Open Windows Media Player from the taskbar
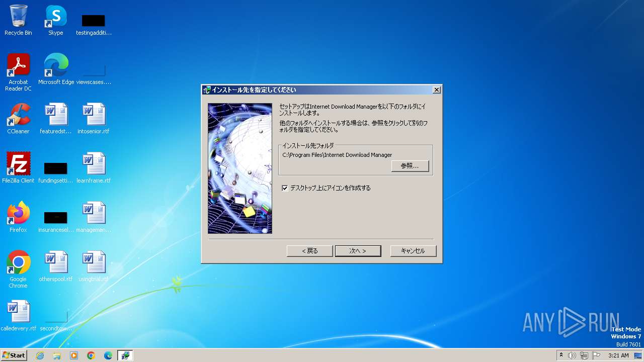 point(74,355)
